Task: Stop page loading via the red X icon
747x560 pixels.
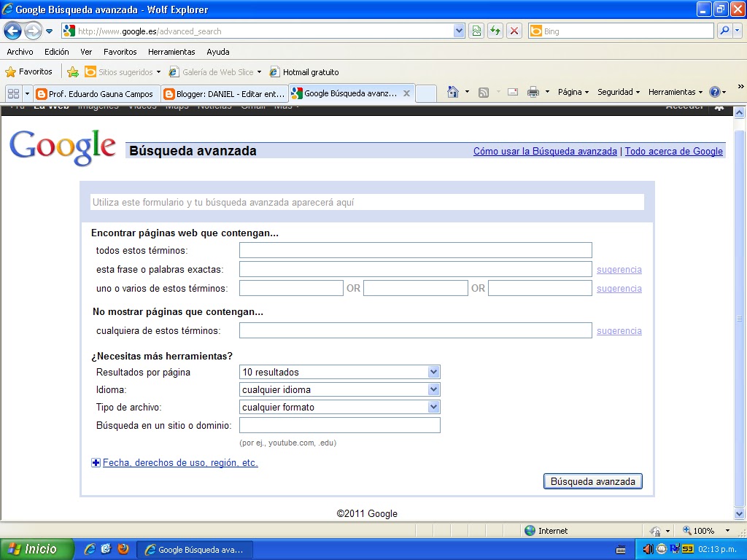Action: (x=513, y=31)
